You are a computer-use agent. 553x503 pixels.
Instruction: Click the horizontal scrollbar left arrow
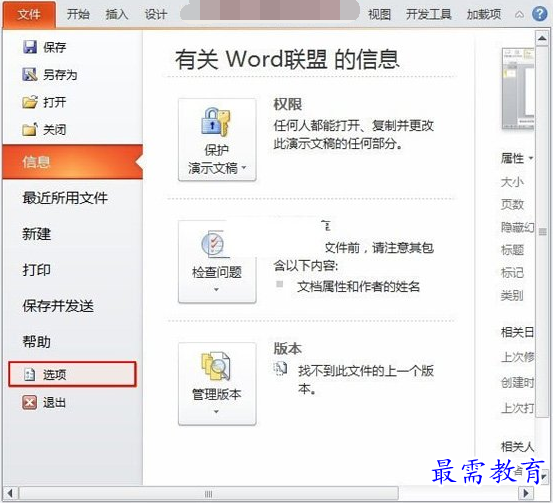(10, 493)
